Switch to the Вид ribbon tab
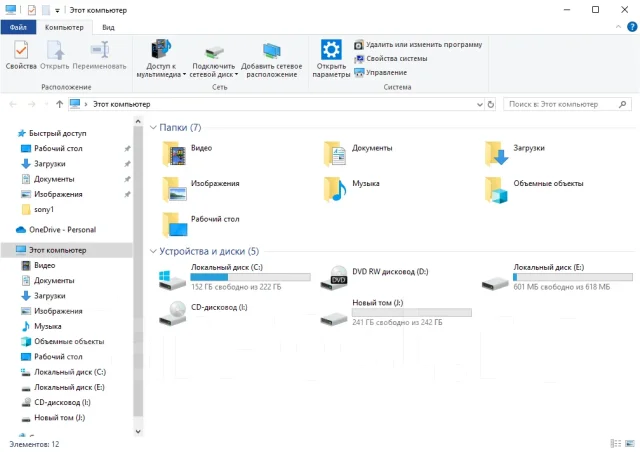Viewport: 640px width, 452px height. 108,27
